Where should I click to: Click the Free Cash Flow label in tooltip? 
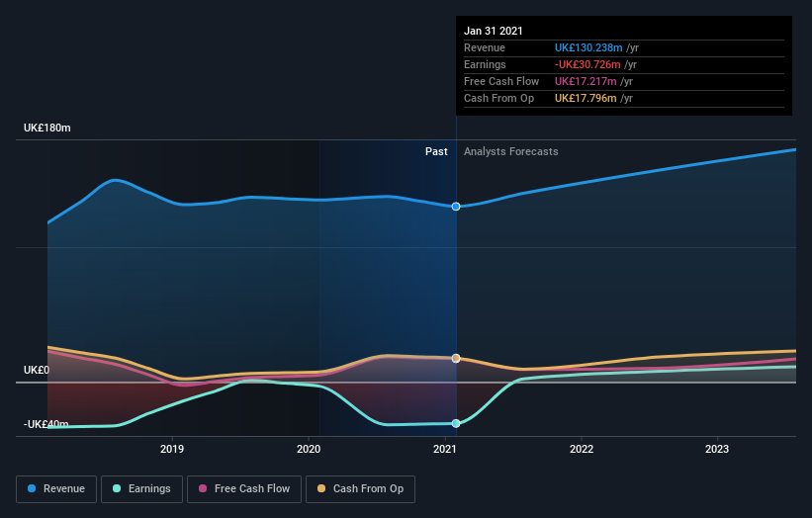click(x=501, y=81)
